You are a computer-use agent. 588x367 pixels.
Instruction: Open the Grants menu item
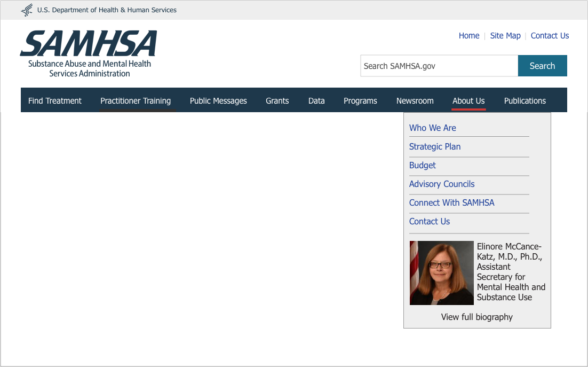pos(277,100)
